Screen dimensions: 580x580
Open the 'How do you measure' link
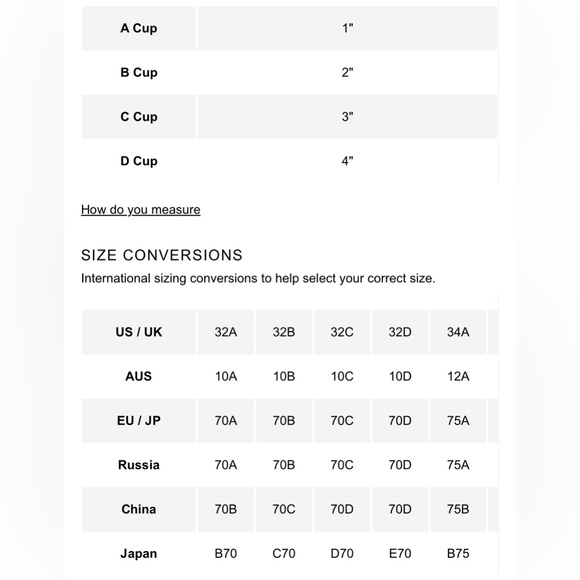[141, 210]
